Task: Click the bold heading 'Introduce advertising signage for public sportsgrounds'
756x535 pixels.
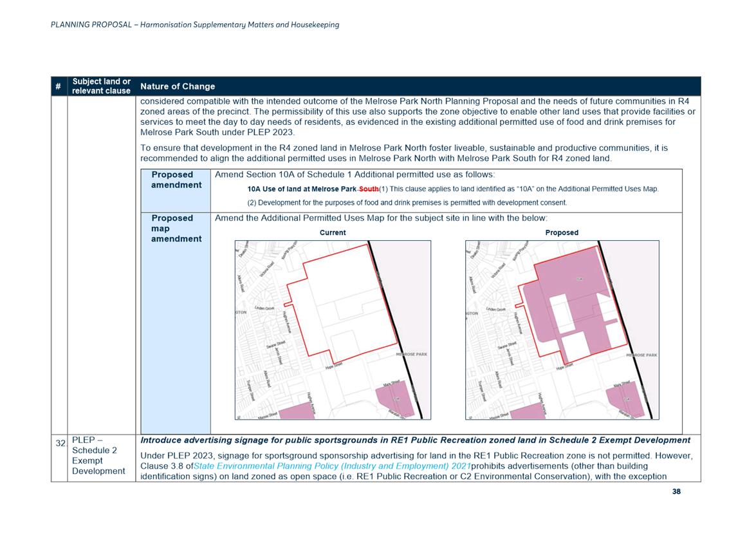Action: coord(415,440)
